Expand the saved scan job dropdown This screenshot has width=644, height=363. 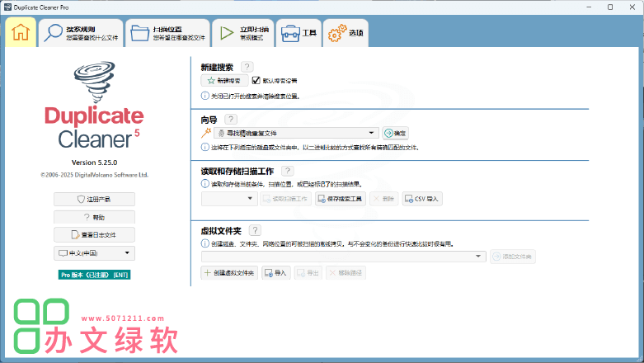tap(229, 199)
